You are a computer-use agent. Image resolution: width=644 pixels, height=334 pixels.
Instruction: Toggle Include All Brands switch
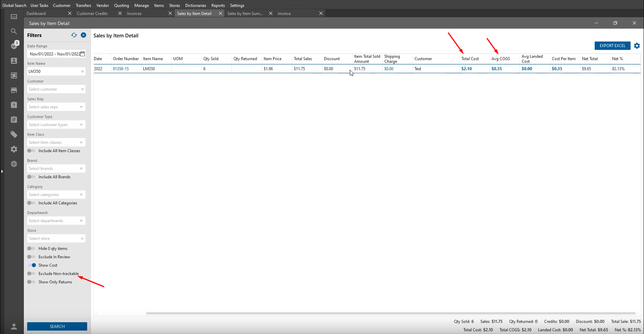32,177
